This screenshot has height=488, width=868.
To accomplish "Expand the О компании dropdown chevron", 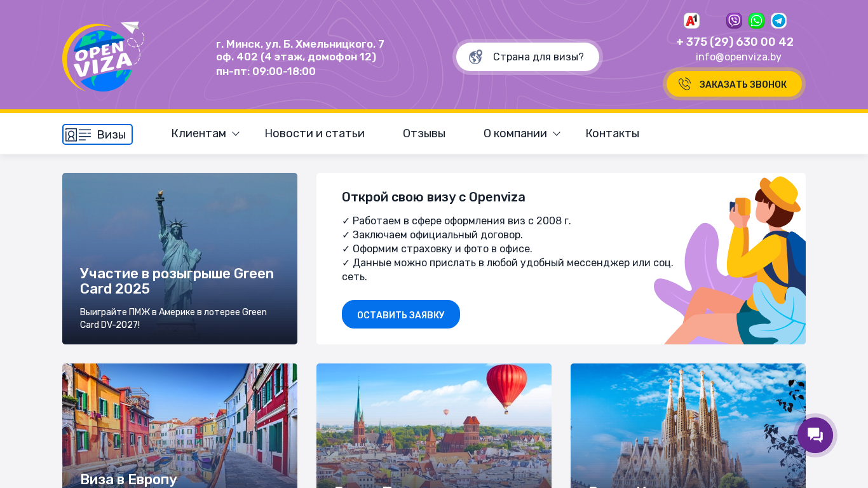I will tap(557, 134).
